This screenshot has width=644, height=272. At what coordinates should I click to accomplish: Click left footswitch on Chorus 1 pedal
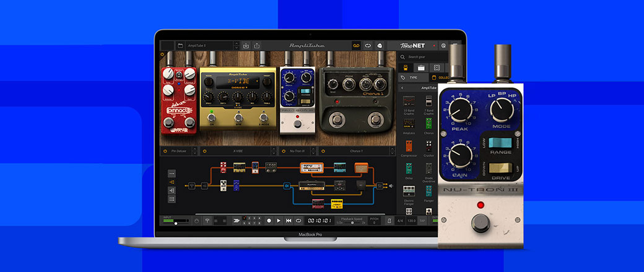(337, 119)
